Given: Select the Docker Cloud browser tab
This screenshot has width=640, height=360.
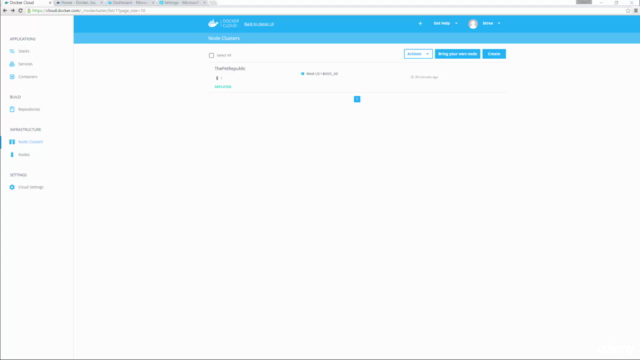Looking at the screenshot, I should click(x=27, y=2).
